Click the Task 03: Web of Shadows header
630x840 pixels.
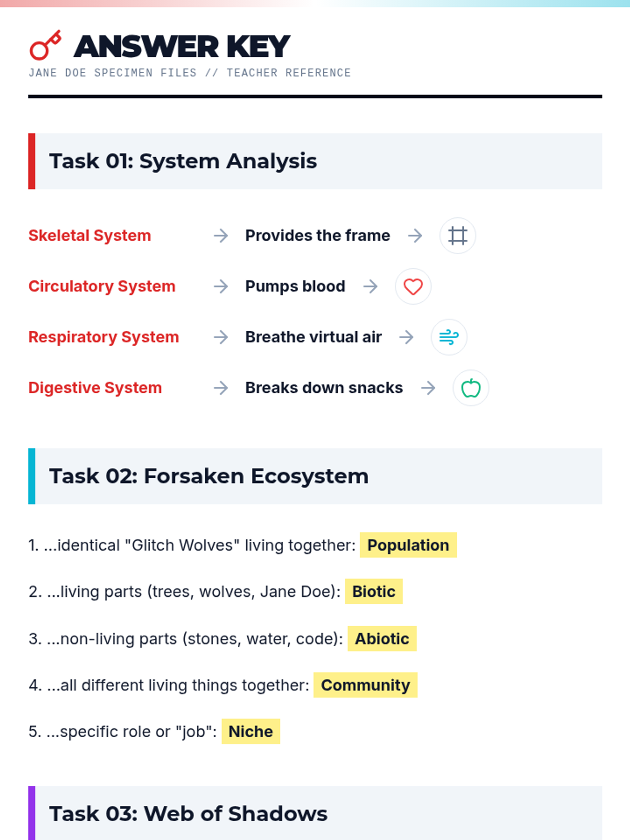[188, 814]
